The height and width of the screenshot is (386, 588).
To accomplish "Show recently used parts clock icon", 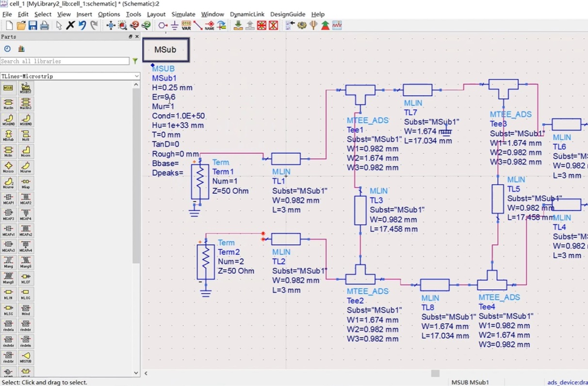I will tap(7, 49).
